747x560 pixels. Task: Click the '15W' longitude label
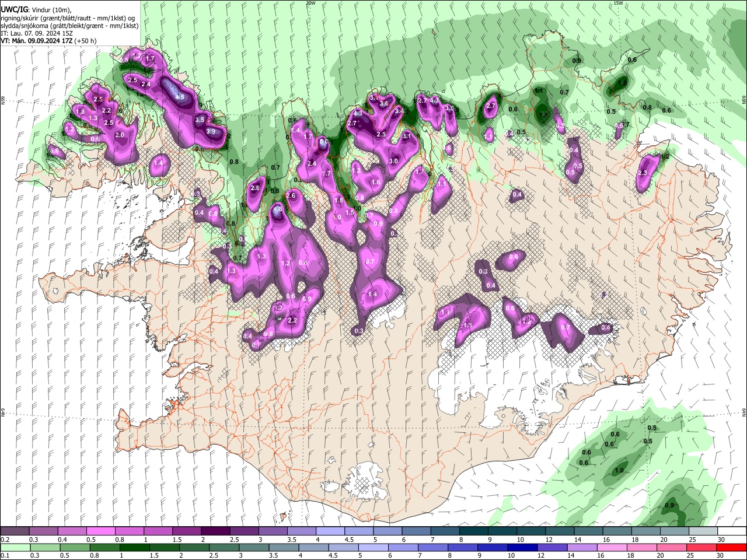point(618,3)
